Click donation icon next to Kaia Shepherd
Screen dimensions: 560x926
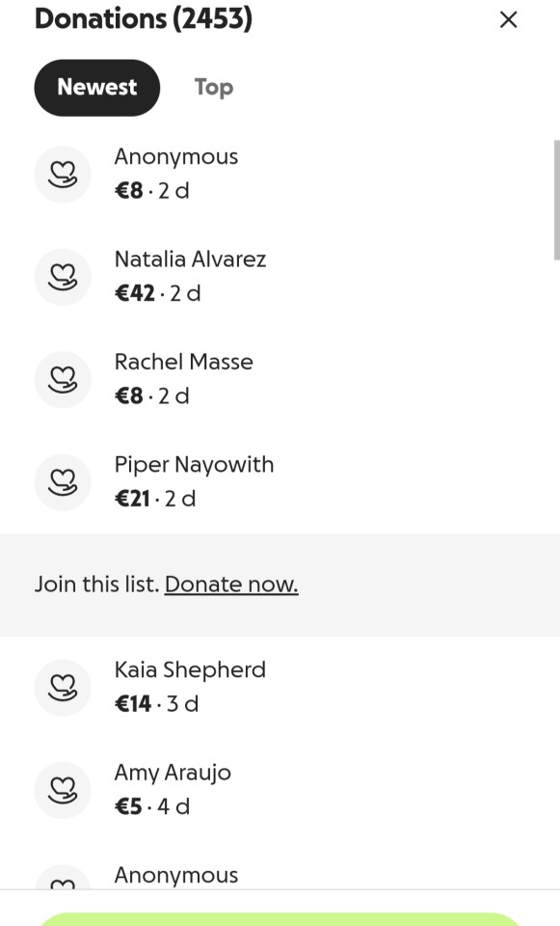coord(63,688)
